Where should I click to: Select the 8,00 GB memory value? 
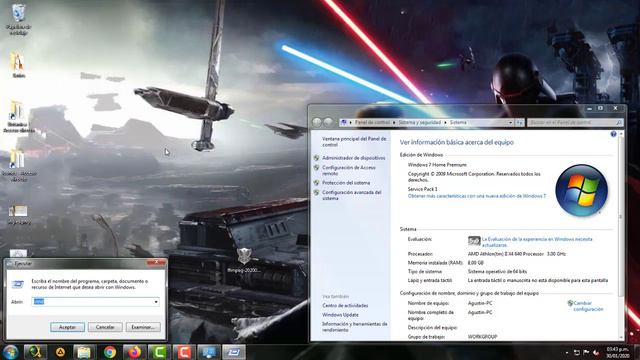click(x=476, y=263)
